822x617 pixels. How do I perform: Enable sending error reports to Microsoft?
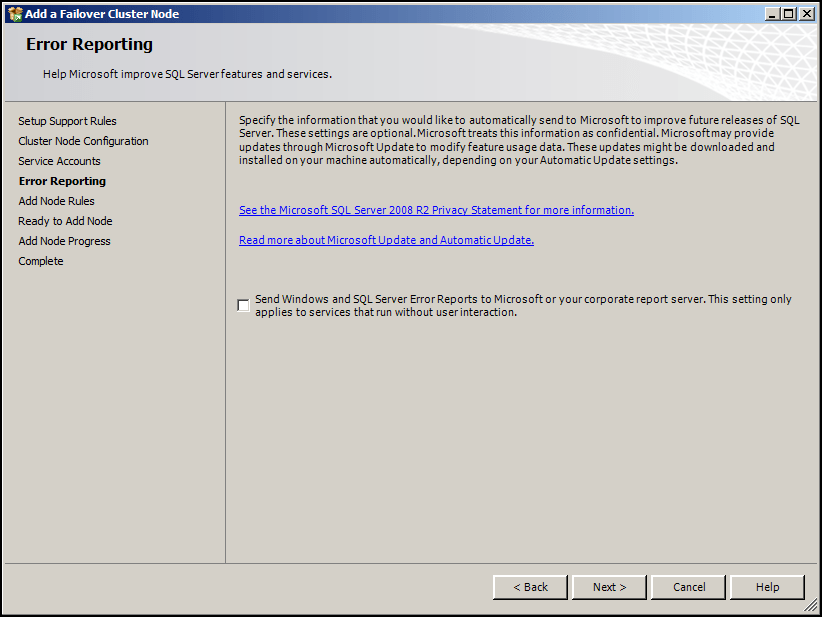243,304
